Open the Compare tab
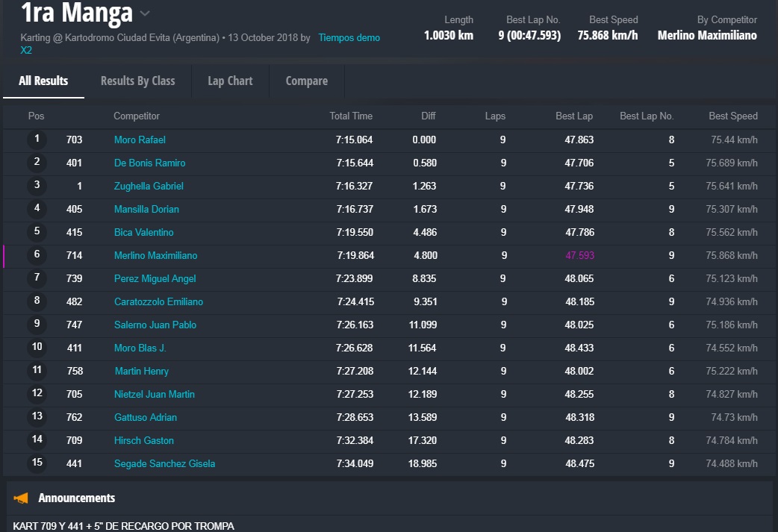The width and height of the screenshot is (778, 532). click(x=306, y=81)
